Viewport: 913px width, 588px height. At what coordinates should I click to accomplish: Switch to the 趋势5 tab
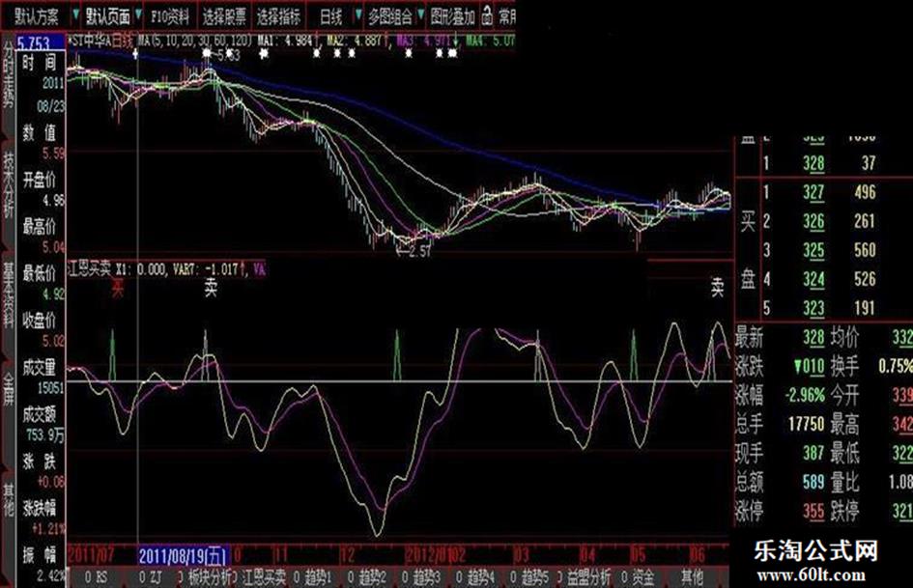coord(529,577)
